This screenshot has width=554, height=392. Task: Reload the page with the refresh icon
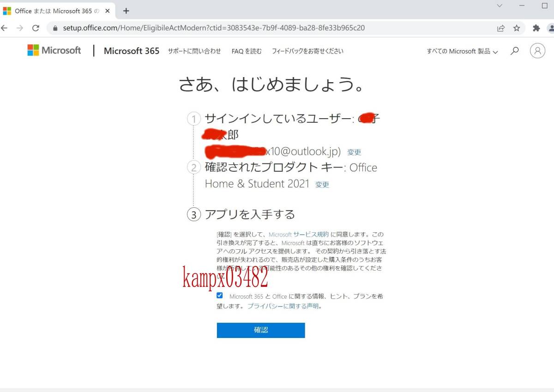click(36, 28)
